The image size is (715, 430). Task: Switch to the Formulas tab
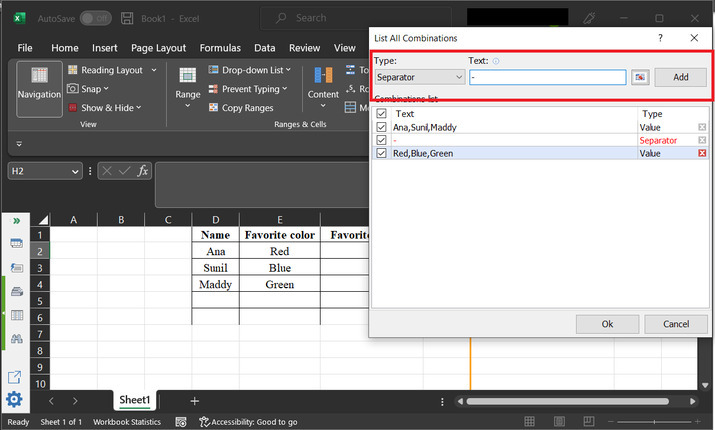[219, 47]
